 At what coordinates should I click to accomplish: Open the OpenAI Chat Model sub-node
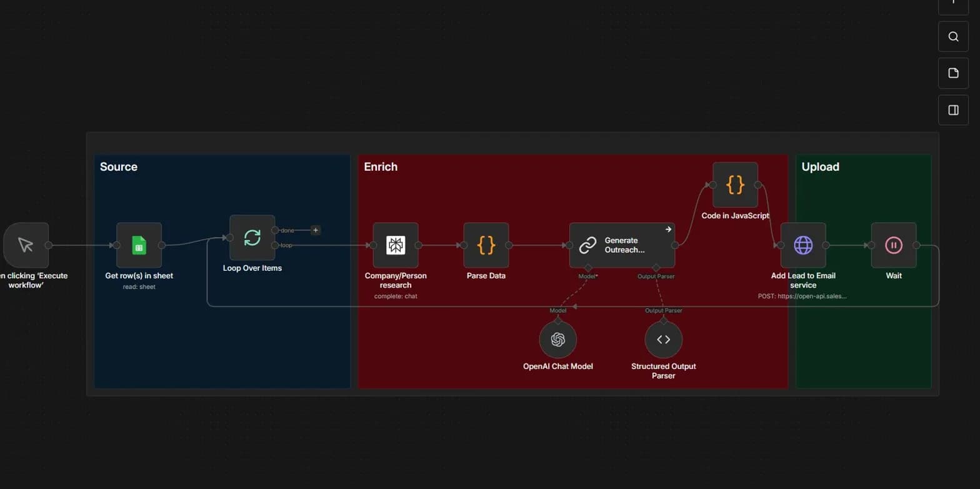(x=558, y=340)
